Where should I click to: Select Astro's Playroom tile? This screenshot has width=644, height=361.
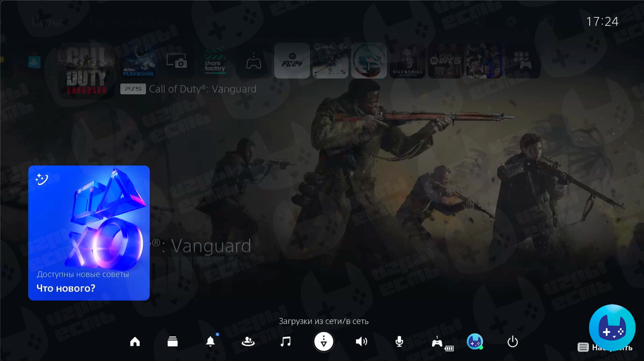click(x=138, y=61)
